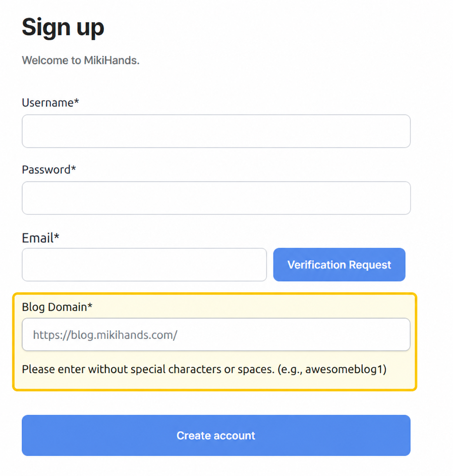This screenshot has width=453, height=476.
Task: Submit the form with Create account
Action: (x=216, y=435)
